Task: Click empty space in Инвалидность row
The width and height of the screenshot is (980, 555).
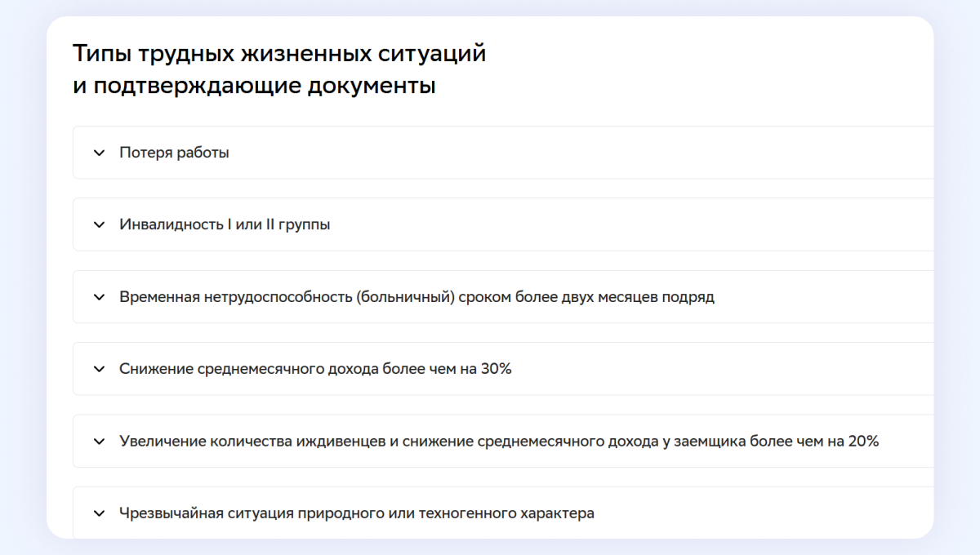Action: coord(612,224)
